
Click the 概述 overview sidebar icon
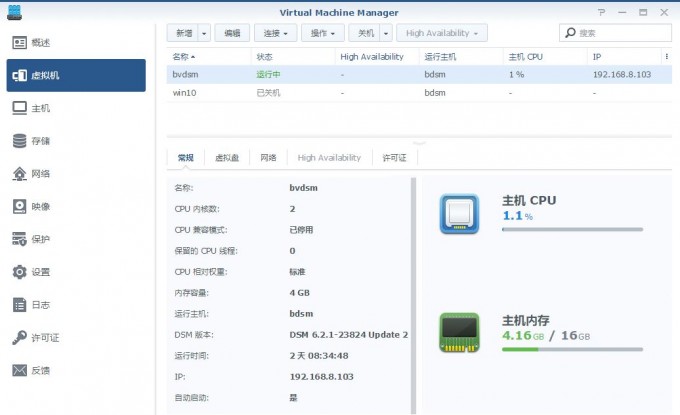click(19, 42)
